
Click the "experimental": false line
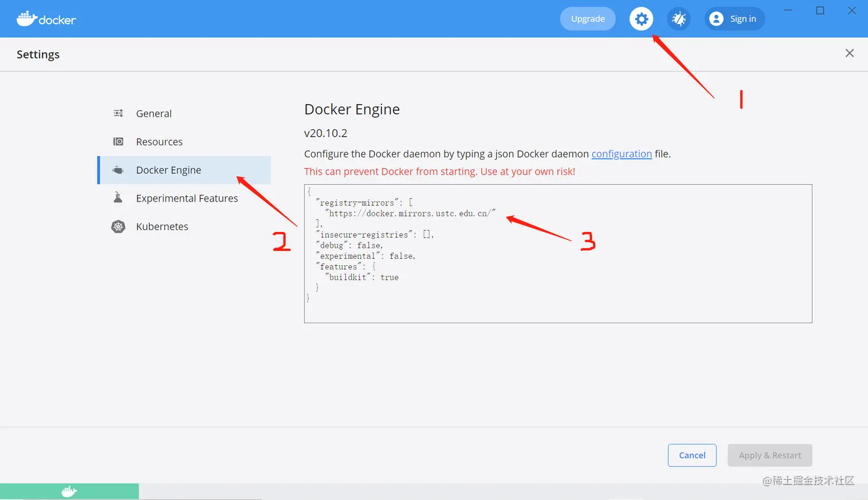365,256
